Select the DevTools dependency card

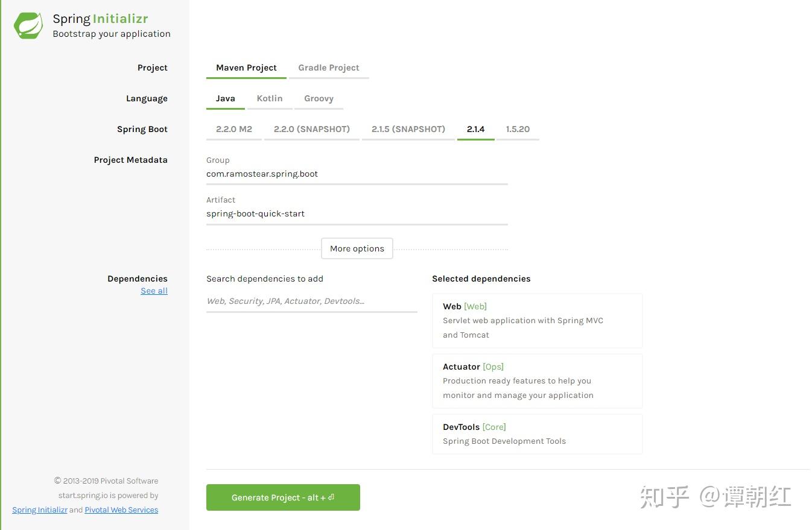tap(536, 434)
